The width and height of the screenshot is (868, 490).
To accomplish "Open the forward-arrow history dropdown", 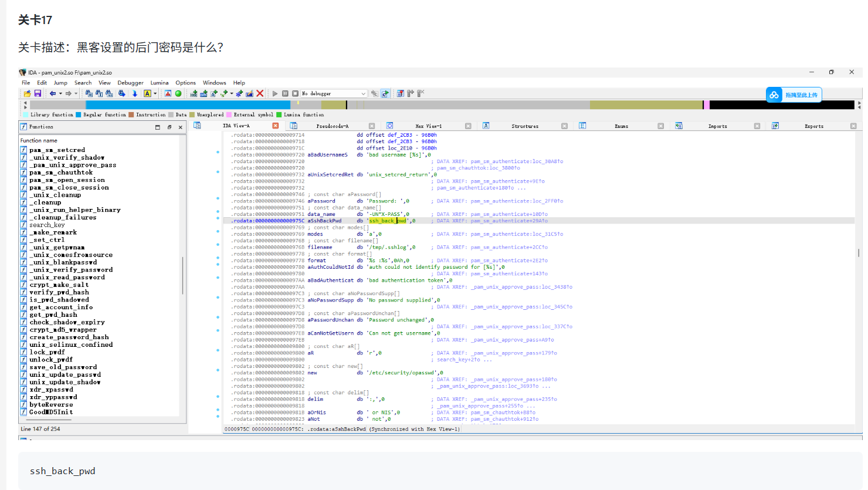I will tap(76, 93).
